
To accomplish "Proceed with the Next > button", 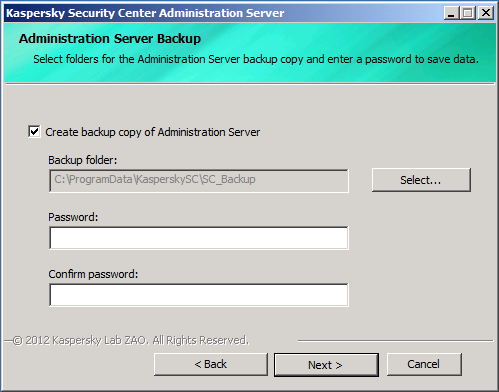I will (326, 365).
